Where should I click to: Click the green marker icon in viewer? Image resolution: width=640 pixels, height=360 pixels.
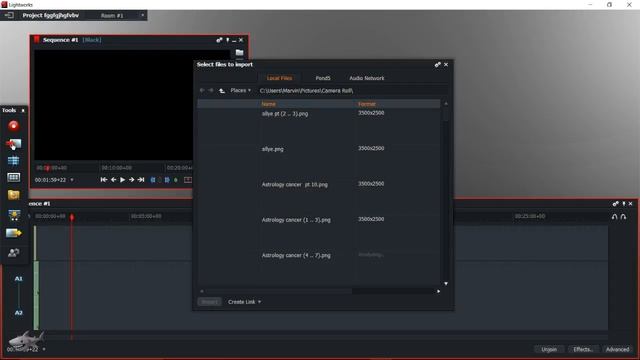click(176, 180)
